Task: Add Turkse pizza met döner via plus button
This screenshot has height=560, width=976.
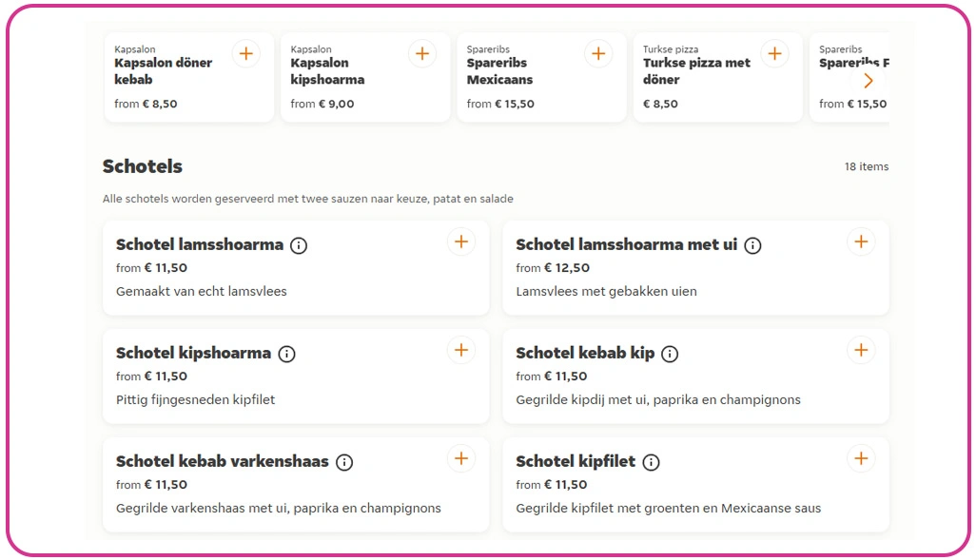Action: (775, 53)
